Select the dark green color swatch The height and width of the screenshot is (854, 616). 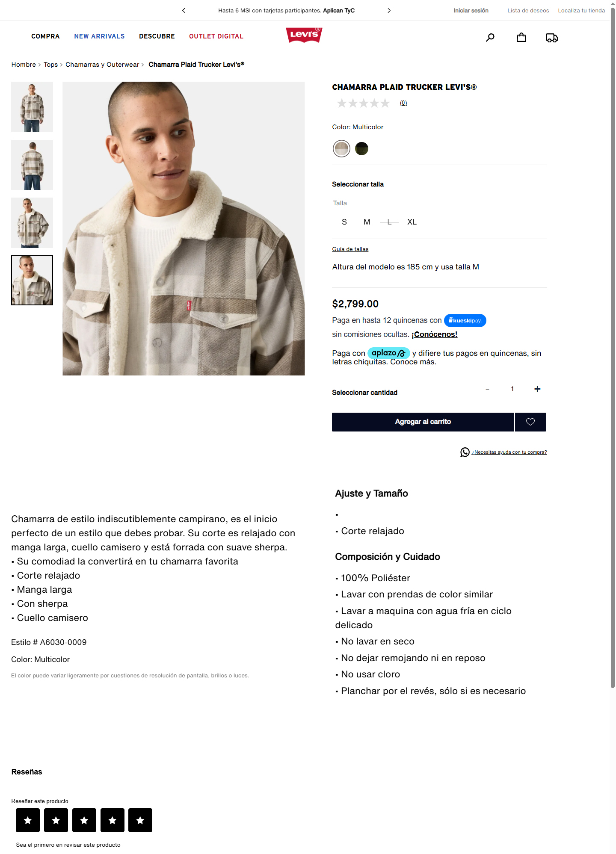[x=361, y=149]
